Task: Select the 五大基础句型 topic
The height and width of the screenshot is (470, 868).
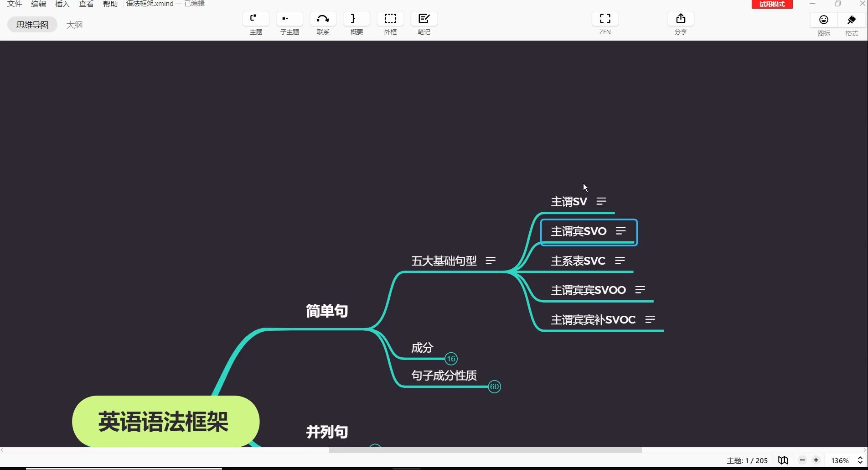Action: click(444, 261)
